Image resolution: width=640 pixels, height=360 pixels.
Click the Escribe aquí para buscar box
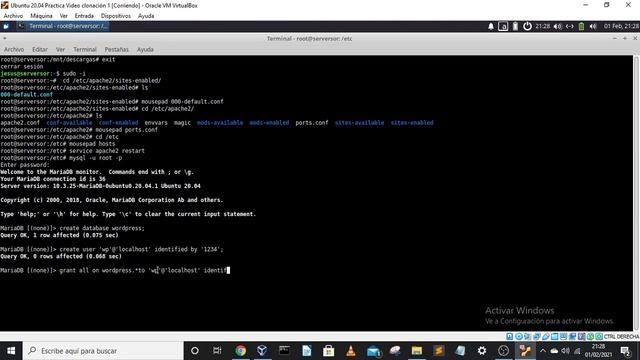point(103,351)
